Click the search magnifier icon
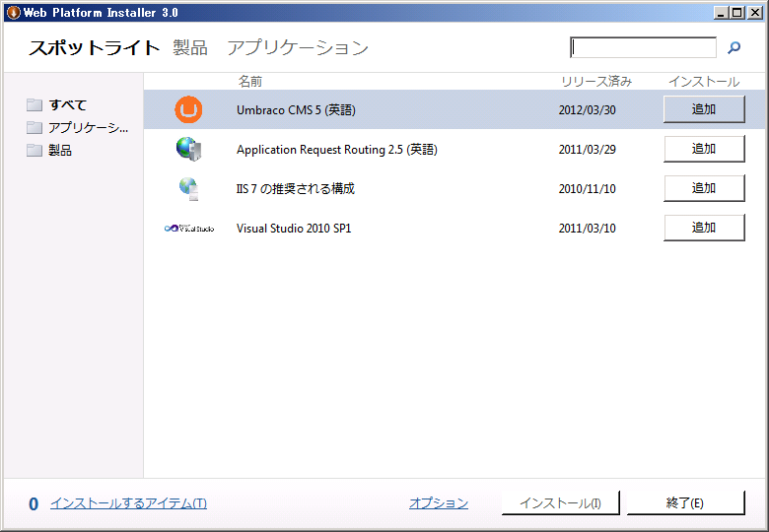The height and width of the screenshot is (532, 769). pyautogui.click(x=734, y=47)
